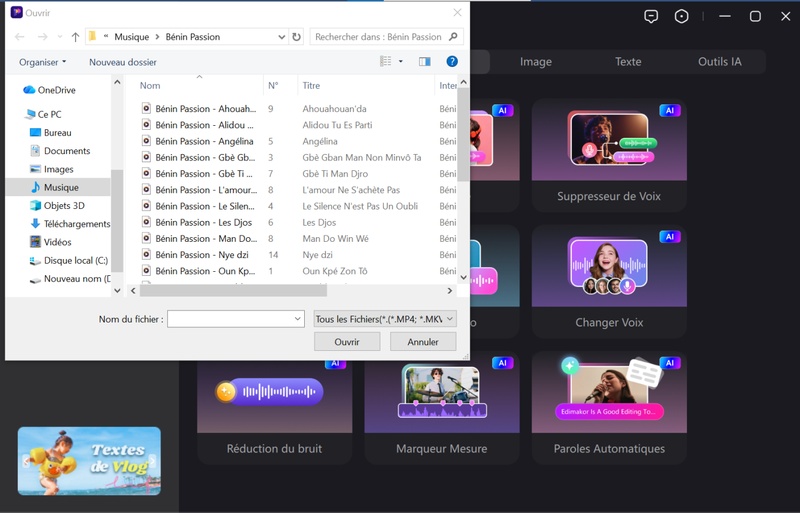Click Musique in the address breadcrumb
The image size is (800, 513).
[132, 37]
